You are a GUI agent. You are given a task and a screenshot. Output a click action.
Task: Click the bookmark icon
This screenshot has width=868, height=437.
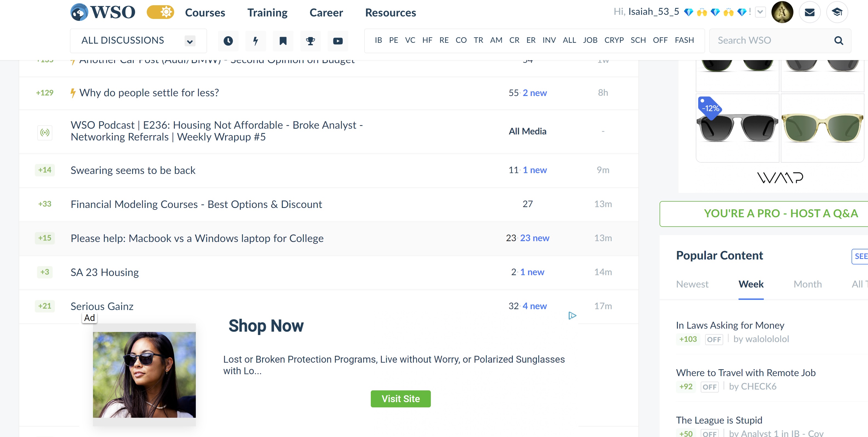click(x=283, y=41)
